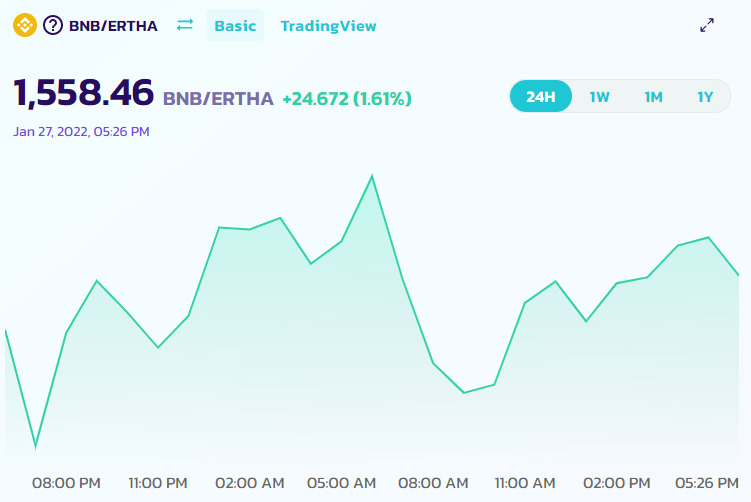751x502 pixels.
Task: Click the 08:00 PM axis label
Action: pos(66,483)
